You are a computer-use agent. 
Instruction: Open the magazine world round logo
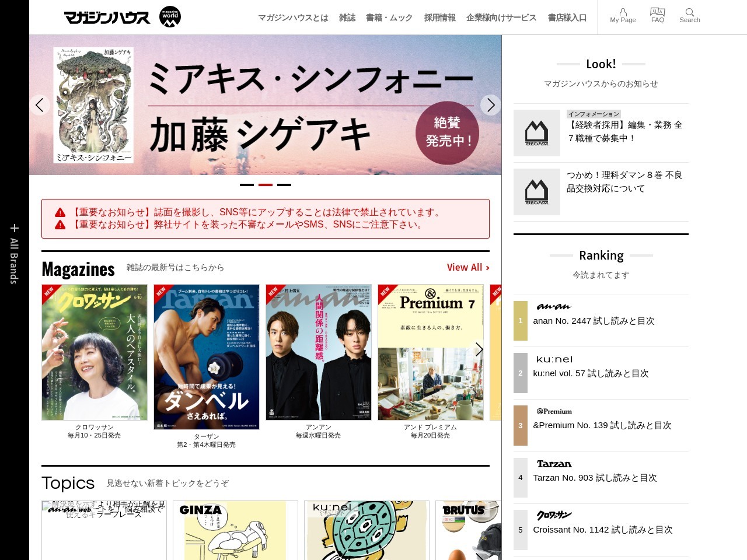[x=170, y=17]
